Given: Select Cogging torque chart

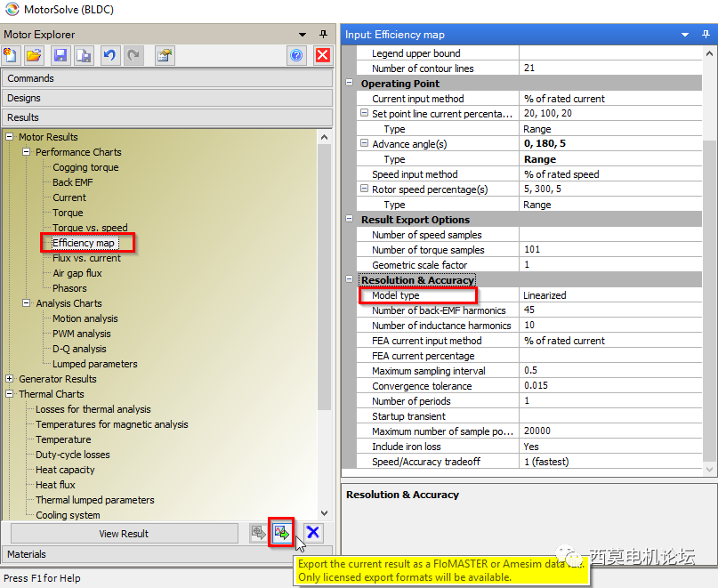Looking at the screenshot, I should (85, 167).
